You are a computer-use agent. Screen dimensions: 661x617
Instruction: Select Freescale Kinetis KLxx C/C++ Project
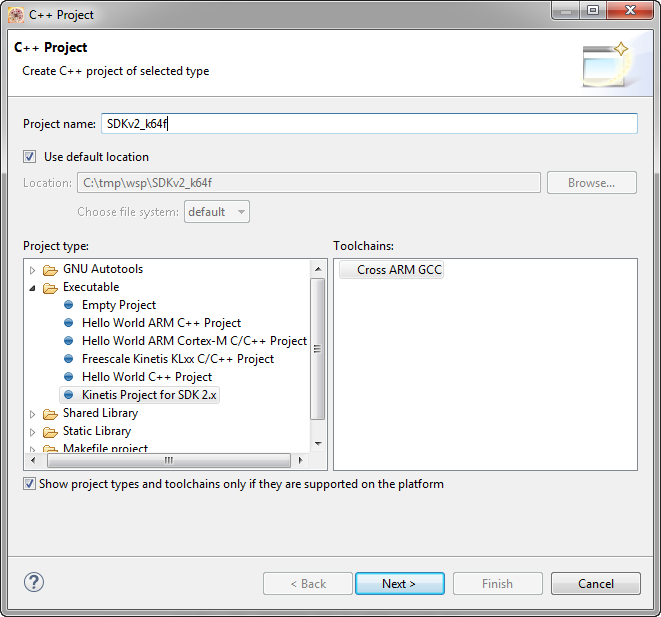(x=177, y=359)
